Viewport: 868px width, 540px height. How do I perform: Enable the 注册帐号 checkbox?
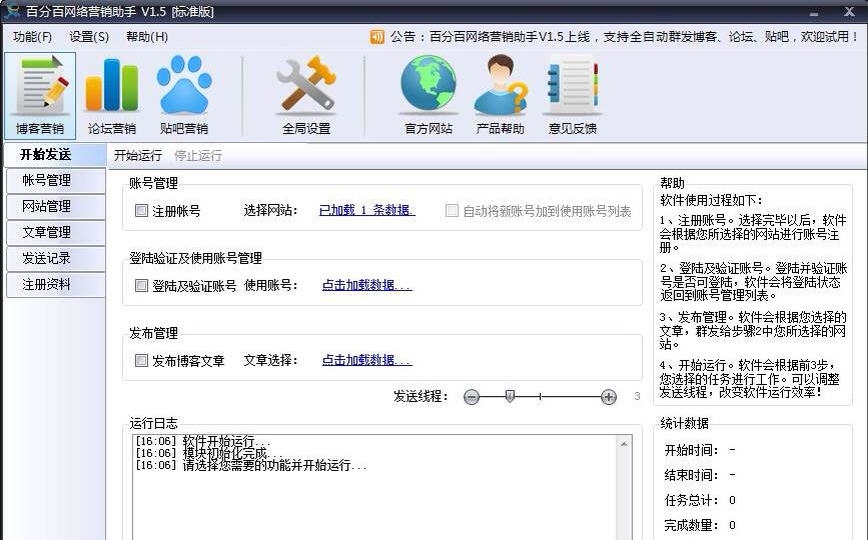coord(141,210)
